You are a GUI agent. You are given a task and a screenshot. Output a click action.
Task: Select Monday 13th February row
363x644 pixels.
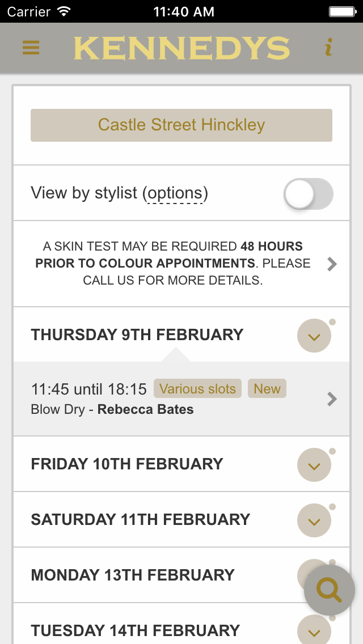click(x=181, y=575)
